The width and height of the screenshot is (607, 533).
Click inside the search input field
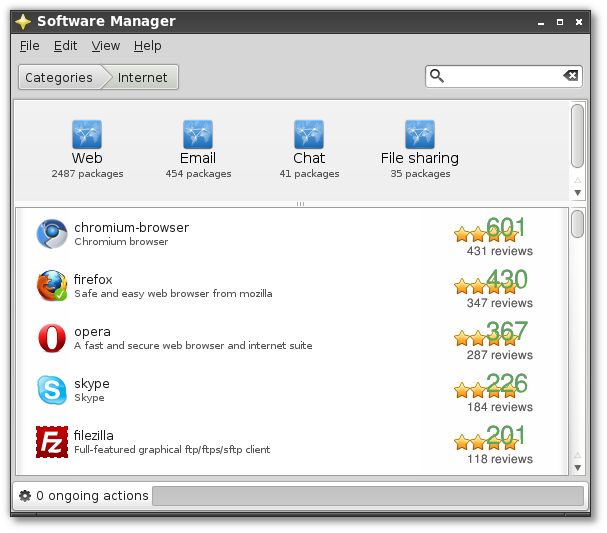(x=503, y=76)
